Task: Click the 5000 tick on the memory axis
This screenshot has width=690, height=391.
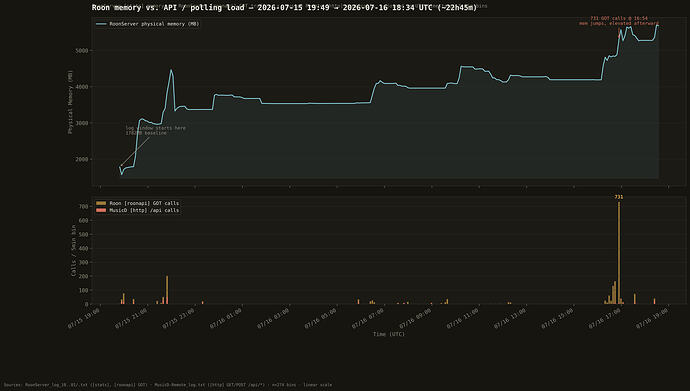Action: pyautogui.click(x=82, y=51)
